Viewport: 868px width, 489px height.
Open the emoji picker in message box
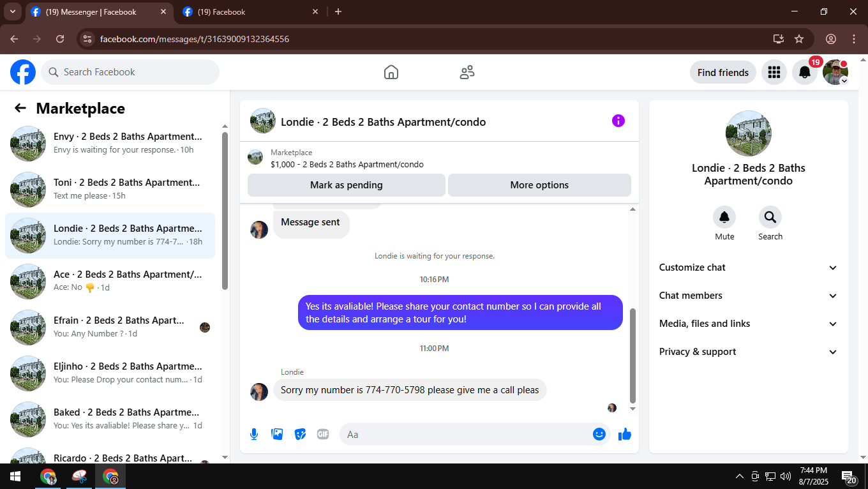(599, 434)
